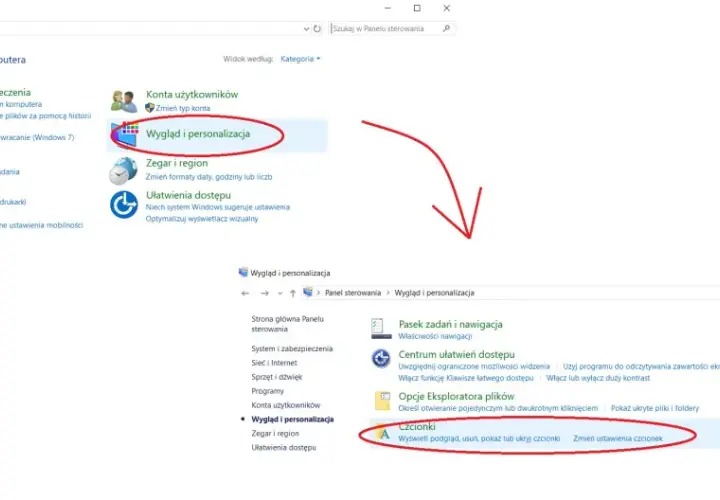
Task: Open the Kategoria view dropdown
Action: click(x=300, y=59)
